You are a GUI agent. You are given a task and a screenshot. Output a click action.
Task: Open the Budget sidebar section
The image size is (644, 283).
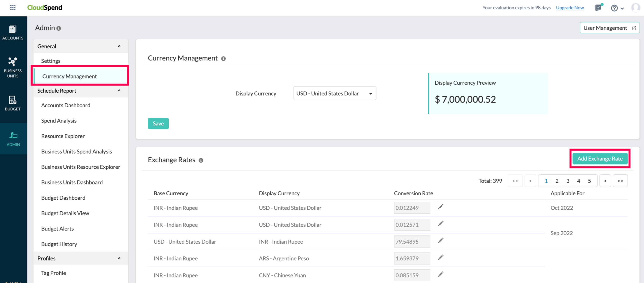[x=13, y=103]
